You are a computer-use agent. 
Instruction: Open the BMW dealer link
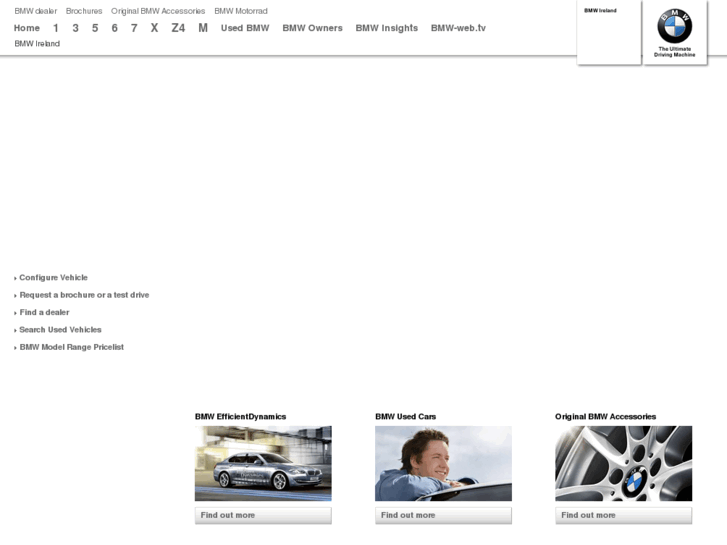[36, 11]
